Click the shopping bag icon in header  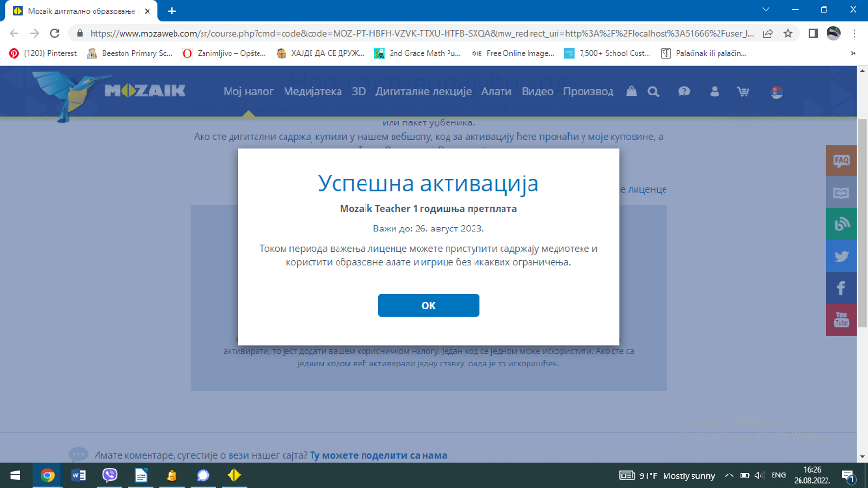coord(631,92)
